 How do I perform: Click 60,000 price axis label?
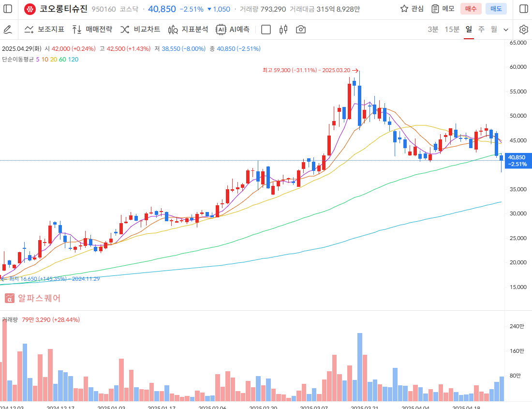coord(518,67)
